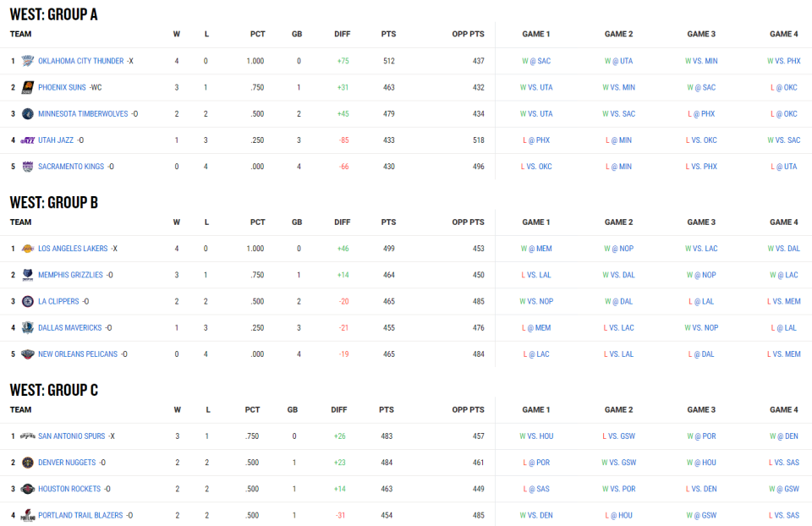The width and height of the screenshot is (812, 526).
Task: Click the San Antonio Spurs logo icon
Action: (x=28, y=436)
